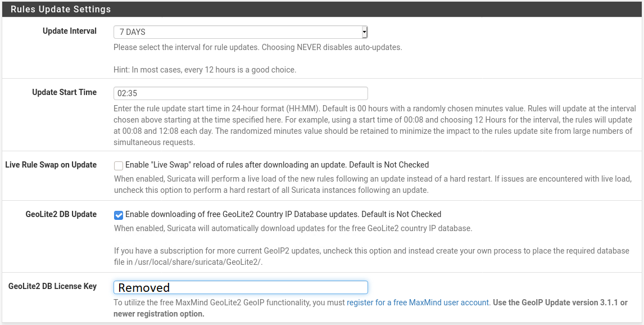Enable the Live Swap checkbox
The image size is (644, 325).
(x=119, y=165)
